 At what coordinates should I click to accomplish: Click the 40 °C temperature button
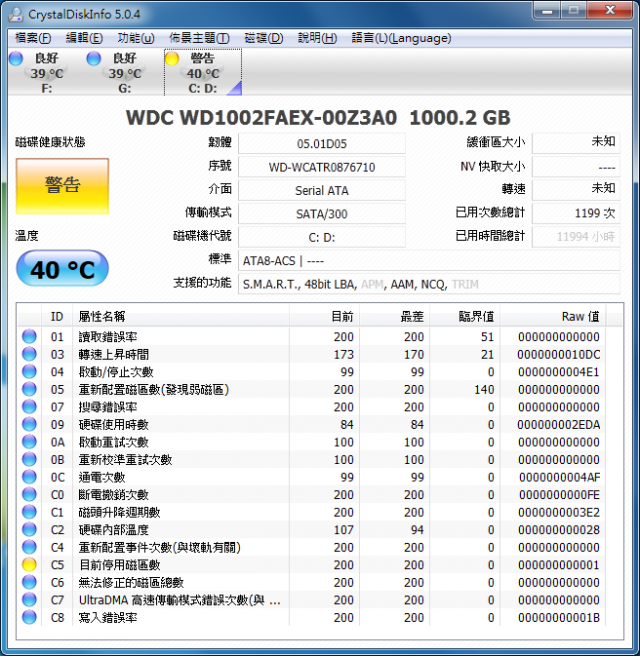point(62,269)
